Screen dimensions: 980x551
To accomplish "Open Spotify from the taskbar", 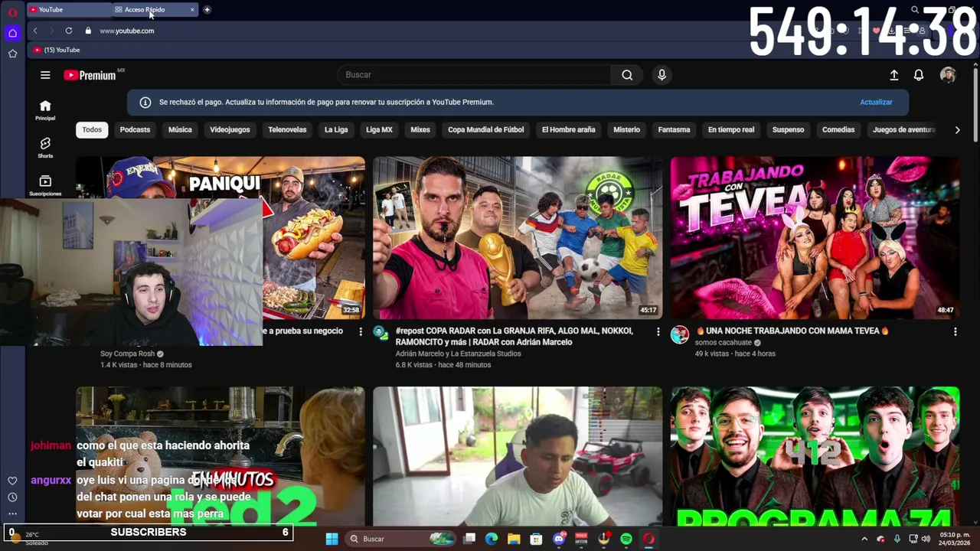I will click(626, 539).
